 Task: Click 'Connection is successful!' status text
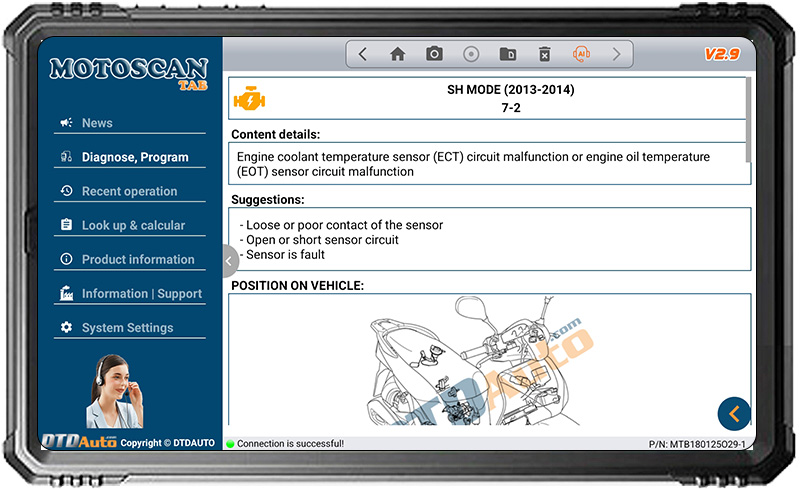tap(290, 444)
